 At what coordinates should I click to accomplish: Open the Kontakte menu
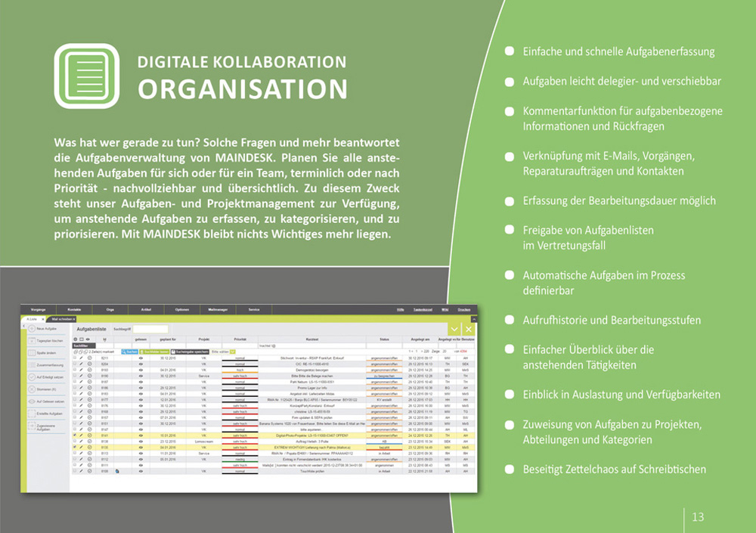point(74,310)
